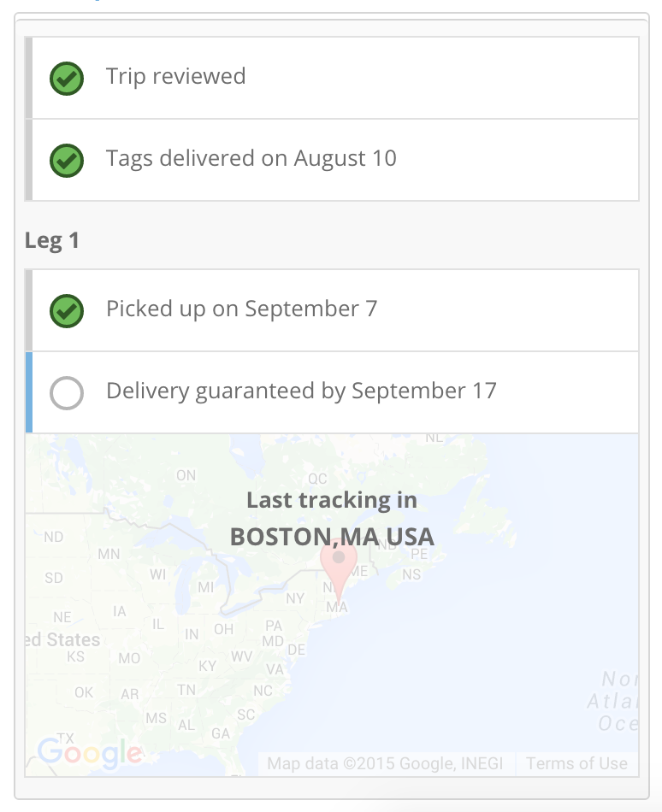Image resolution: width=662 pixels, height=812 pixels.
Task: Open the Terms of Use link
Action: pos(576,763)
